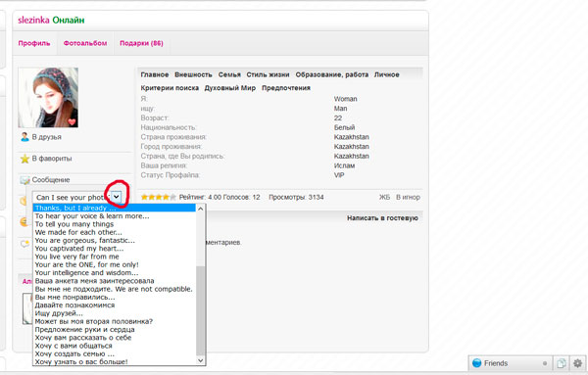Click the add-to-friends person icon
This screenshot has height=375, width=588.
click(24, 137)
